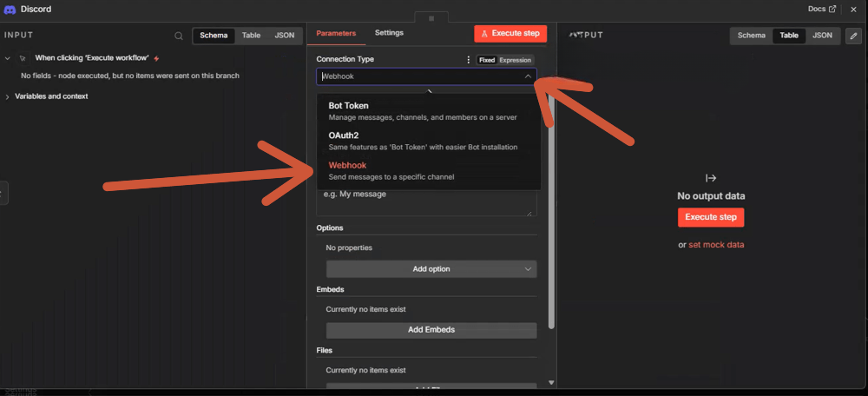Open the Docs external link

[822, 9]
